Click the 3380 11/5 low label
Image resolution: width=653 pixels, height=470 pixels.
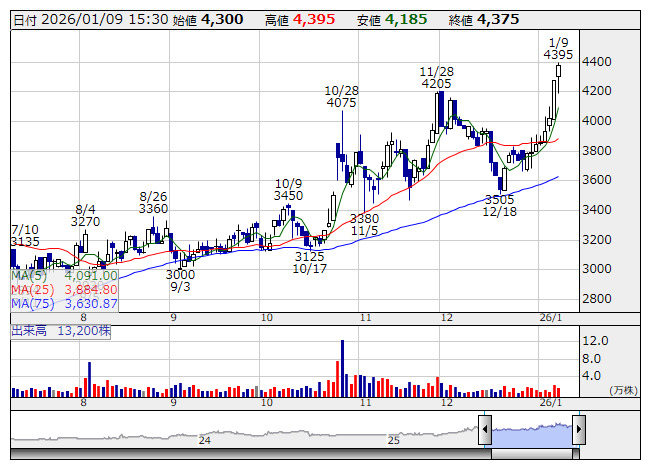pos(364,224)
